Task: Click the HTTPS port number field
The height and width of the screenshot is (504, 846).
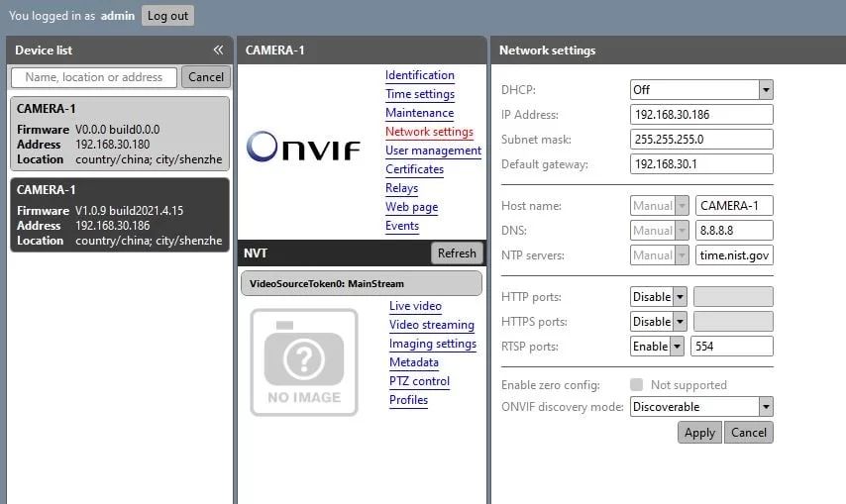Action: coord(733,322)
